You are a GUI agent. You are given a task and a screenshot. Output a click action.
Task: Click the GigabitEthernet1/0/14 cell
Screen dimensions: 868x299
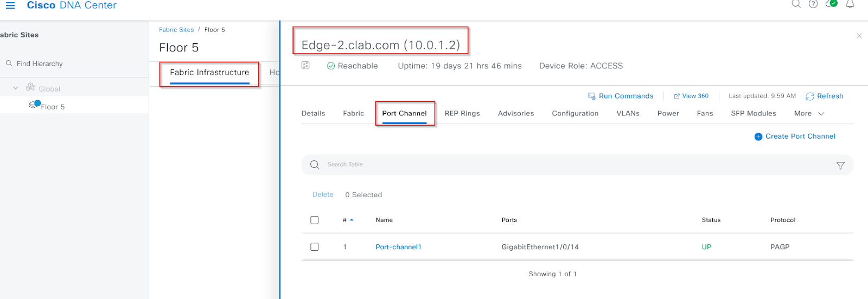(540, 247)
